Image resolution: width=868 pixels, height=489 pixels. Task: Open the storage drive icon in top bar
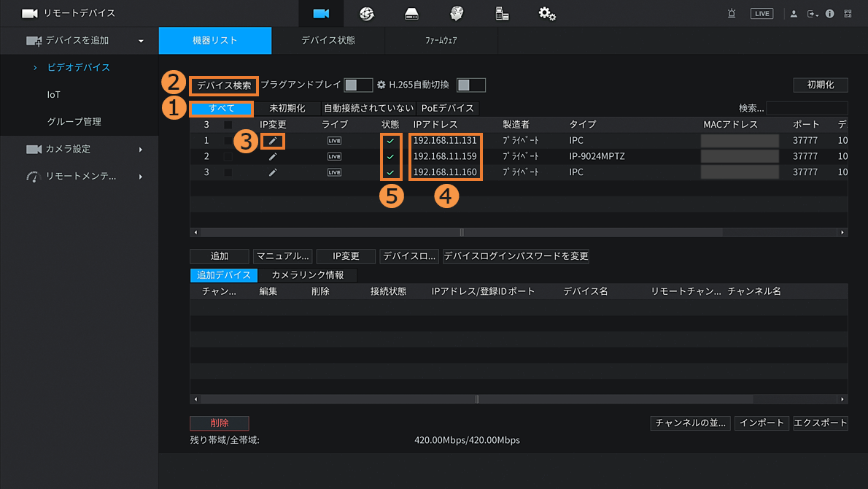pos(411,13)
